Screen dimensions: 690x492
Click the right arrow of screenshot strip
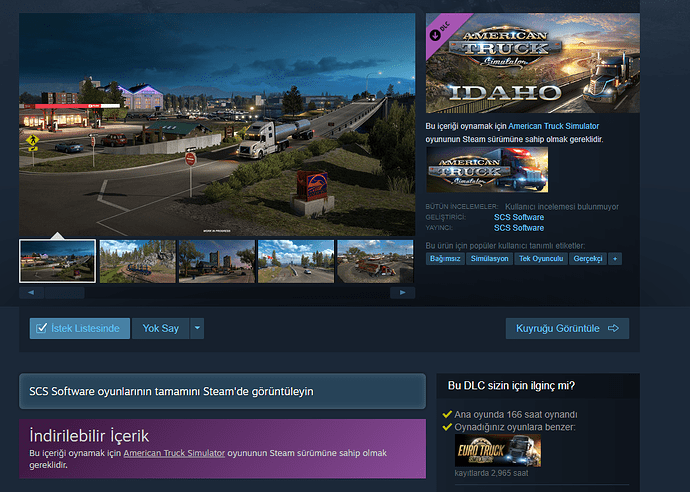point(402,293)
